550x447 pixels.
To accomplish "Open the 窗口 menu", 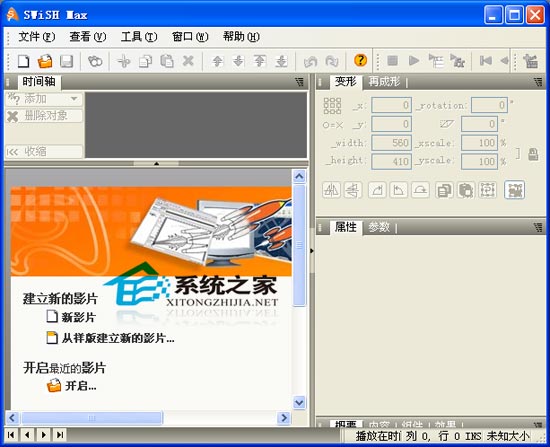I will (190, 36).
